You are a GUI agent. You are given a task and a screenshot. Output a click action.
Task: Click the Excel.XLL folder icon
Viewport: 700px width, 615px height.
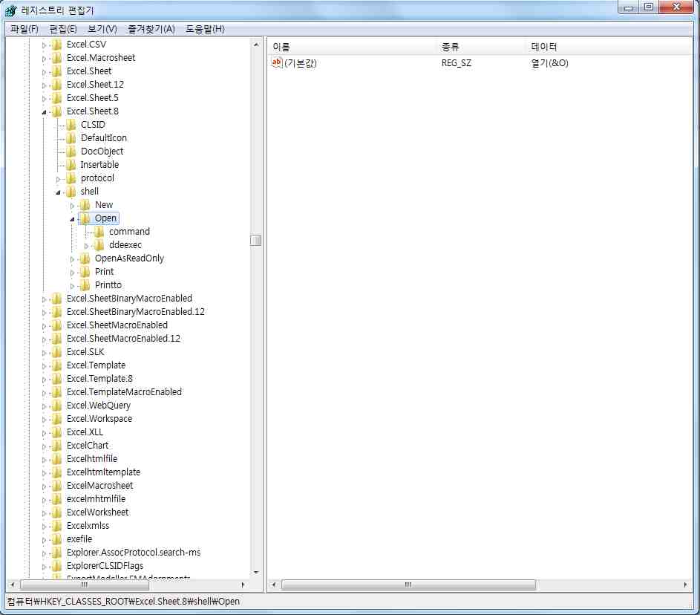point(56,432)
